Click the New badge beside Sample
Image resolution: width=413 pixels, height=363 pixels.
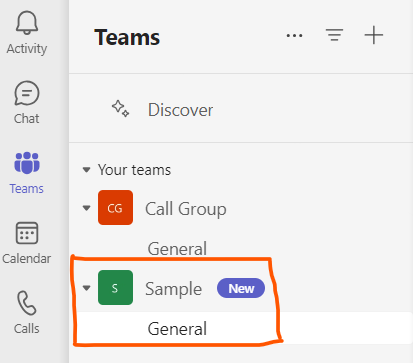pyautogui.click(x=241, y=288)
